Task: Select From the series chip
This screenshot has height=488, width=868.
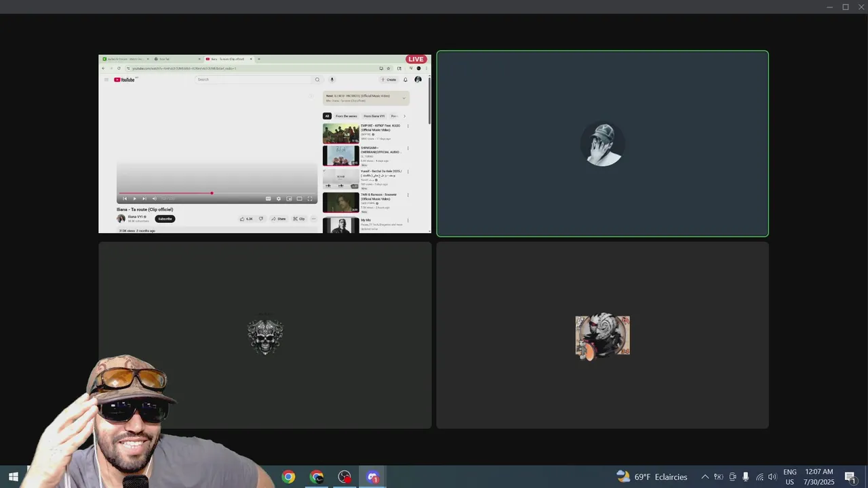Action: pos(346,116)
